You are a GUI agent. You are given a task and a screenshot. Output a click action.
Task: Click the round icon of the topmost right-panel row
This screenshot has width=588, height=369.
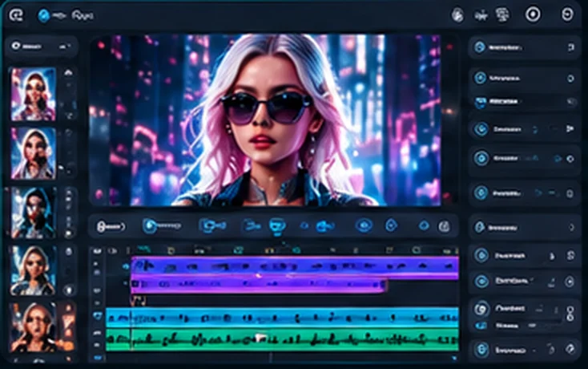480,47
